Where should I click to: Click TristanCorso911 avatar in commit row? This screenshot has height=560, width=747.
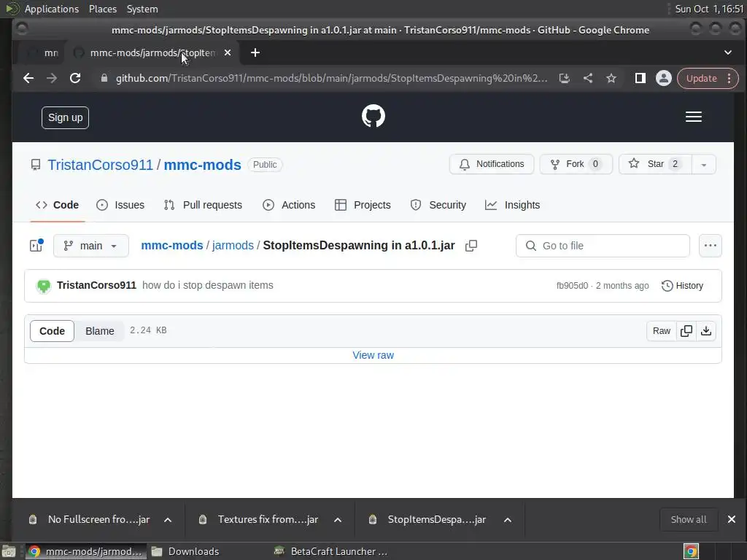click(x=44, y=286)
